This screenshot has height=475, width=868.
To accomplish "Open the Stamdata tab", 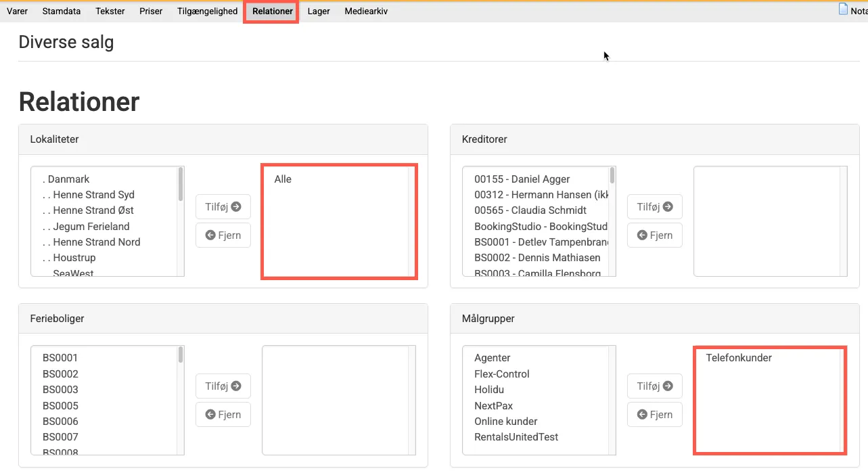I will 62,12.
